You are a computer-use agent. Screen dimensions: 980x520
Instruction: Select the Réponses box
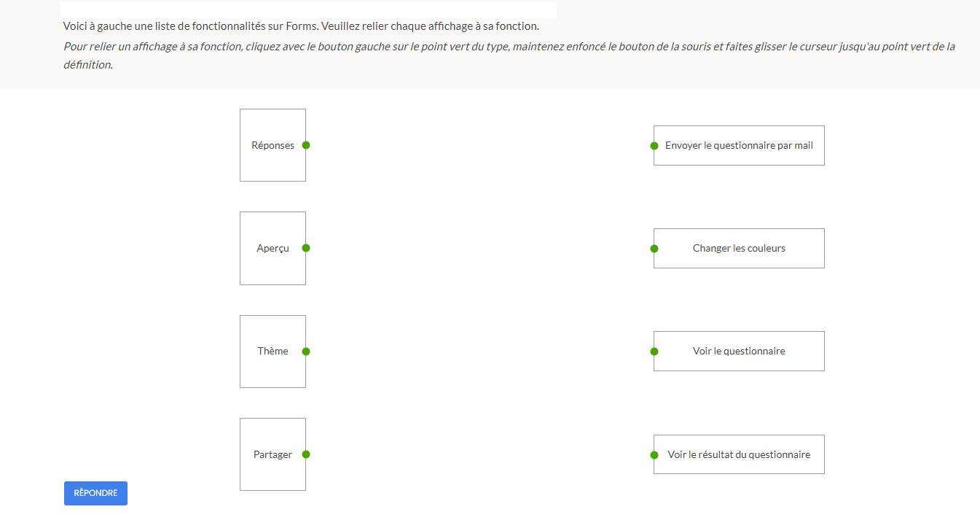pyautogui.click(x=273, y=145)
